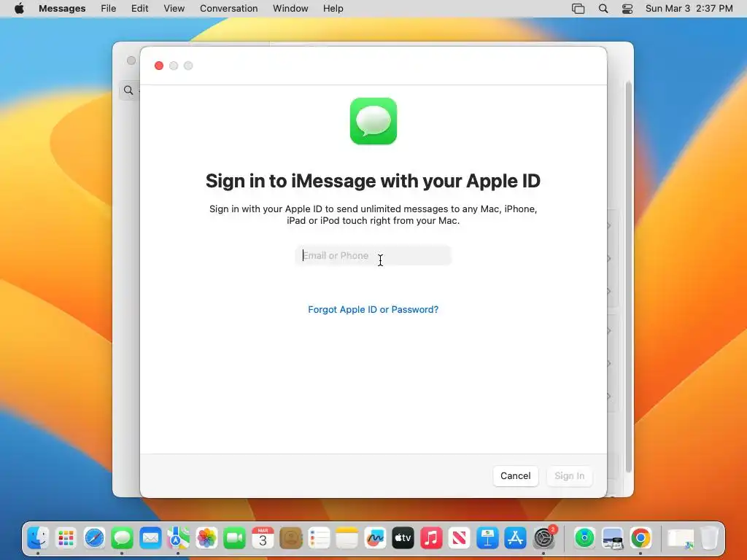Open the Edit menu
This screenshot has width=747, height=560.
tap(139, 9)
